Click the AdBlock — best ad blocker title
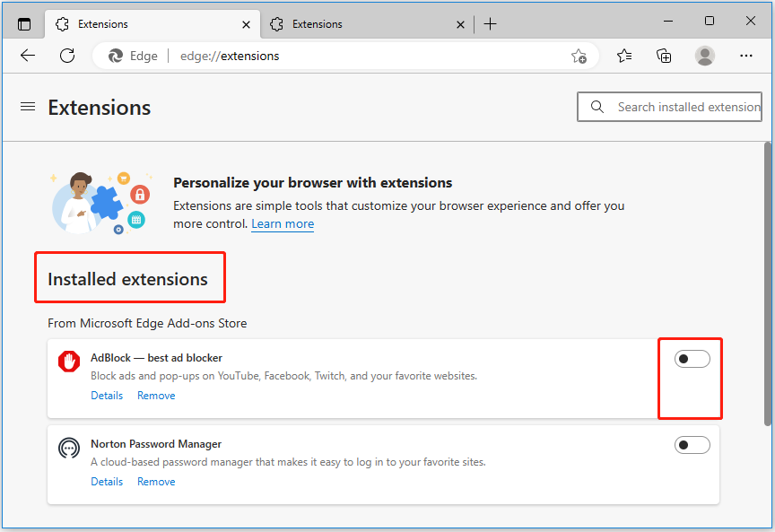 click(x=156, y=358)
